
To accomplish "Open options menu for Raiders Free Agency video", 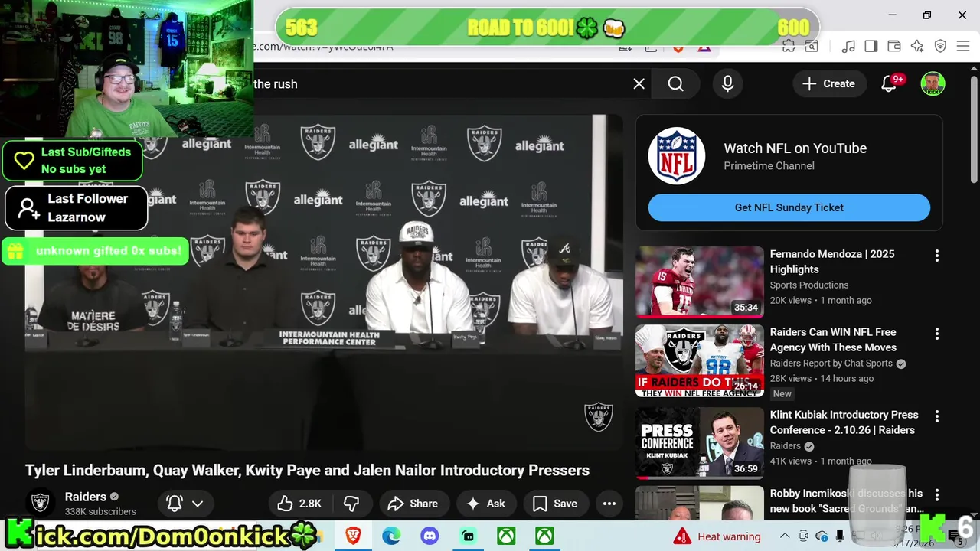I will [x=936, y=334].
